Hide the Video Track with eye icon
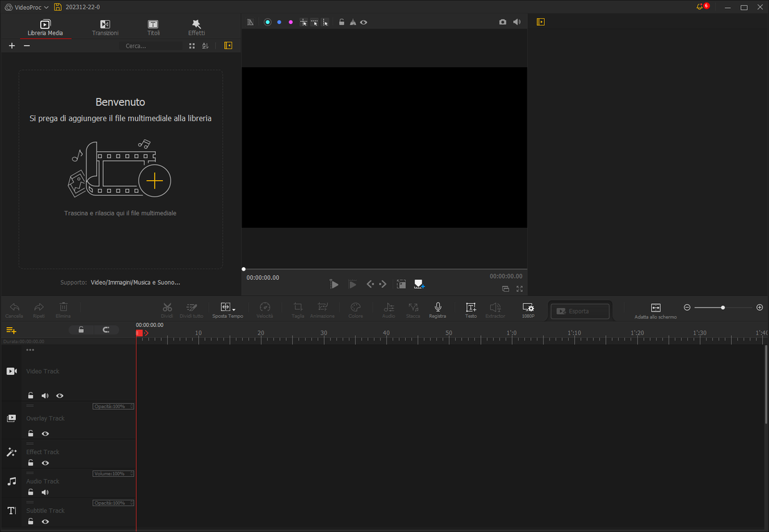The width and height of the screenshot is (769, 532). (60, 396)
